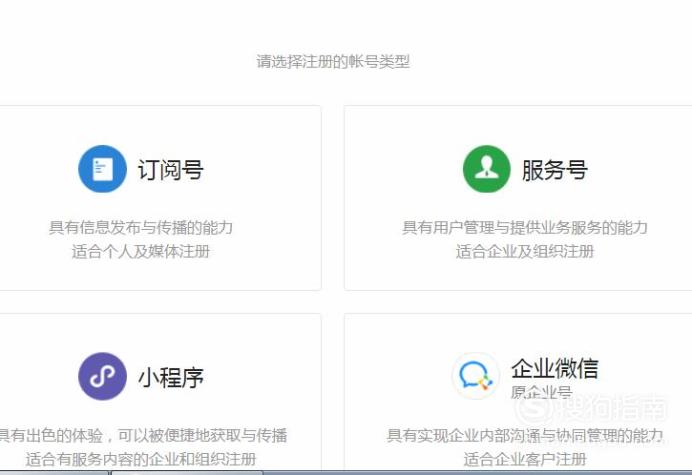Select the 企业微信 title text
Viewport: 692px width, 475px height.
pyautogui.click(x=555, y=368)
